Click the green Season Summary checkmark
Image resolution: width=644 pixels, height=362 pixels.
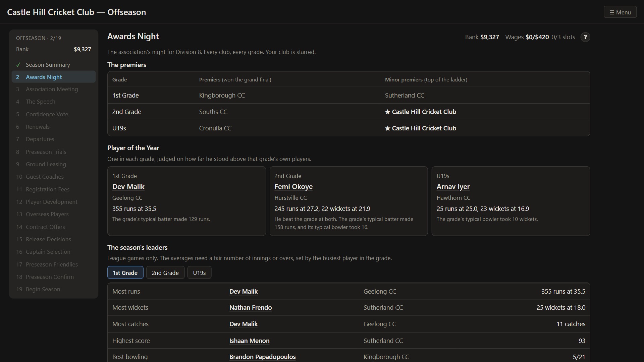[x=18, y=65]
